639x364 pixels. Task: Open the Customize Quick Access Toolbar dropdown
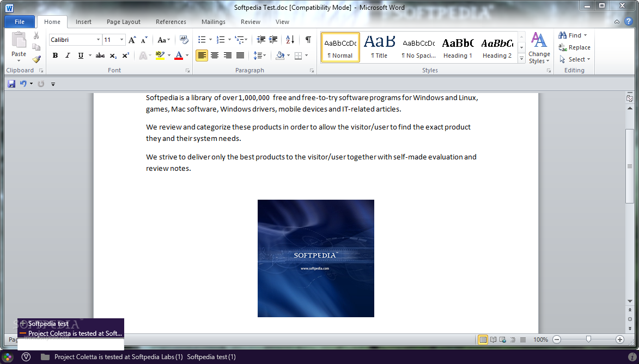(53, 84)
